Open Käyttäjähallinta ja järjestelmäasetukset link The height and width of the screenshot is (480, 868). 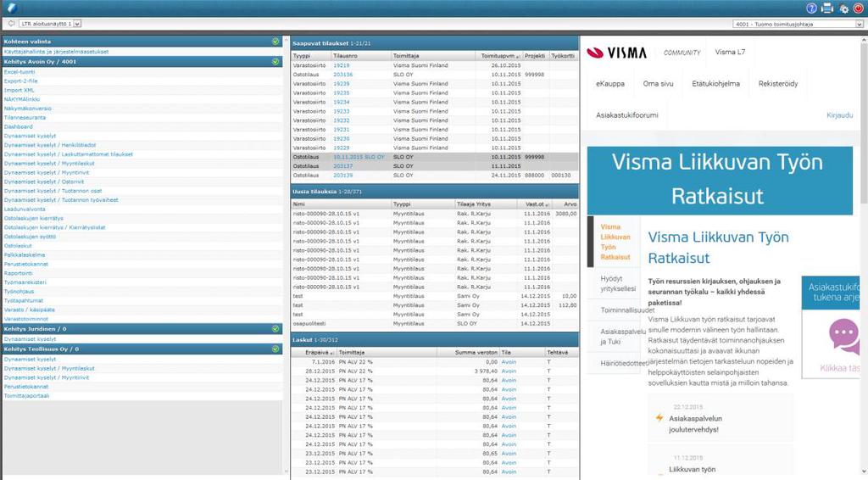(57, 52)
